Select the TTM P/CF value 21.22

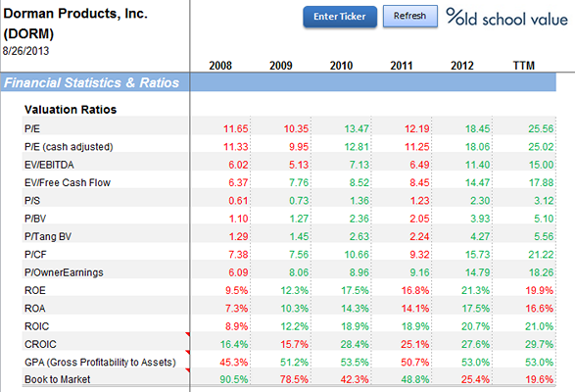tap(541, 255)
